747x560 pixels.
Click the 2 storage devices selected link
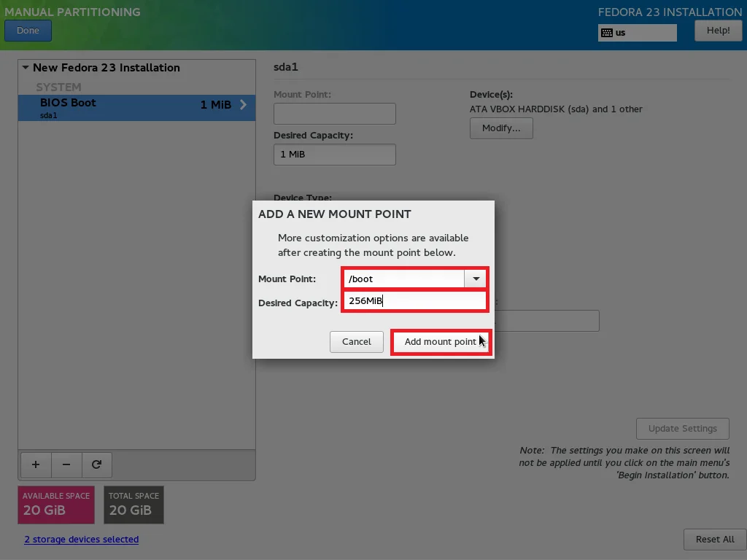pos(81,540)
